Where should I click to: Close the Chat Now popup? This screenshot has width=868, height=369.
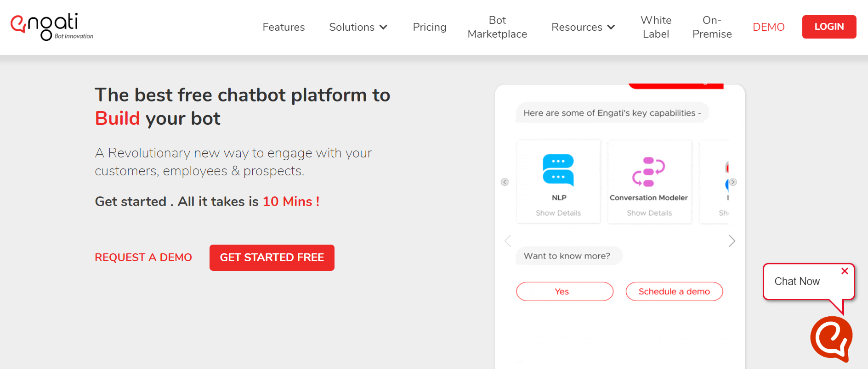coord(845,271)
